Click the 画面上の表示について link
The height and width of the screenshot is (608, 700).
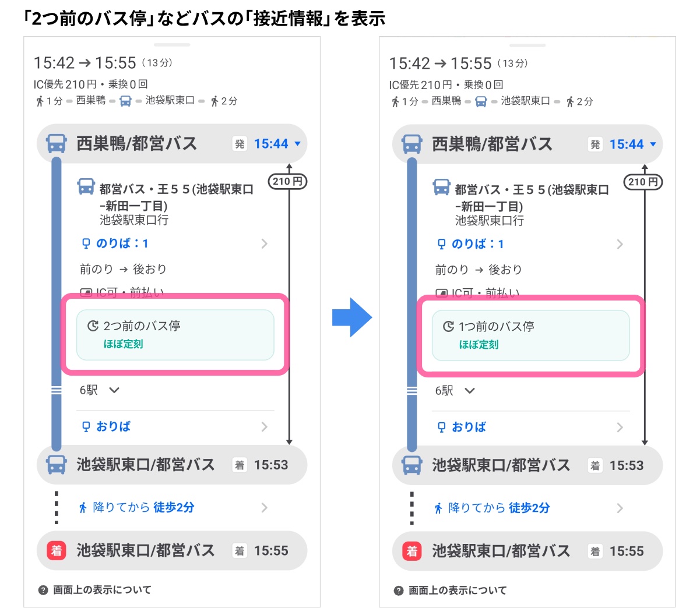point(102,589)
